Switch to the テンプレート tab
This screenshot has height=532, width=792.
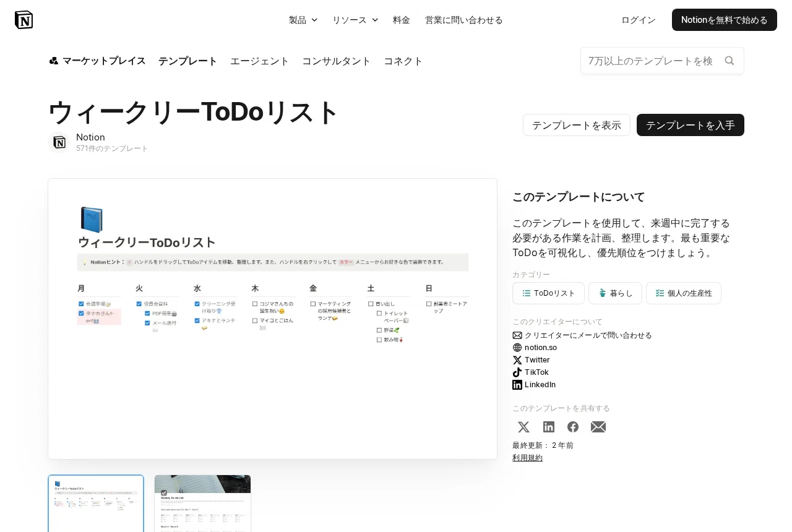point(188,61)
